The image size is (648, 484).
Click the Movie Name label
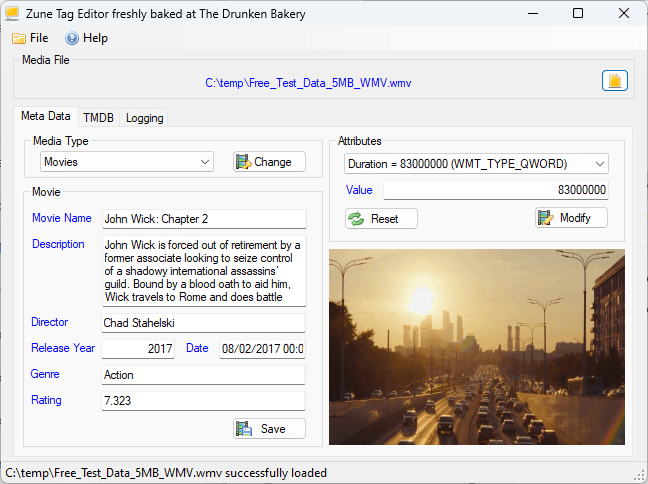click(x=62, y=218)
